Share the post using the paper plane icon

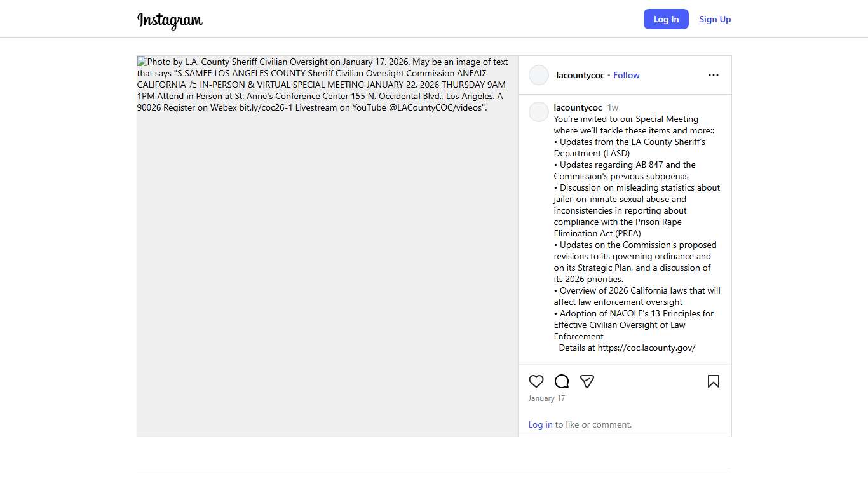(x=587, y=381)
